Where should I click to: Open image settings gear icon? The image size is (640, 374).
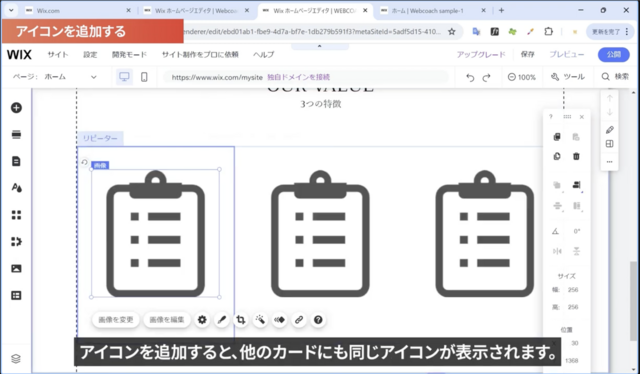click(202, 320)
